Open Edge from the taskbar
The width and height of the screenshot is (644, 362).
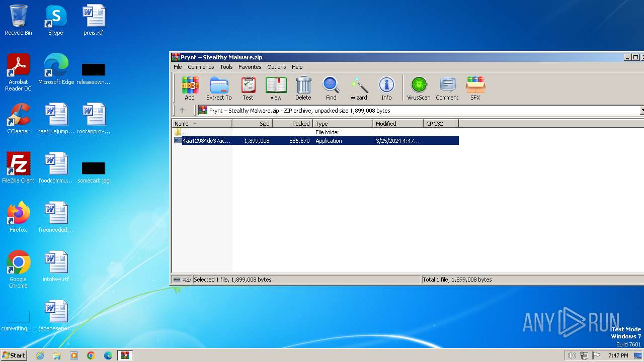pyautogui.click(x=108, y=355)
